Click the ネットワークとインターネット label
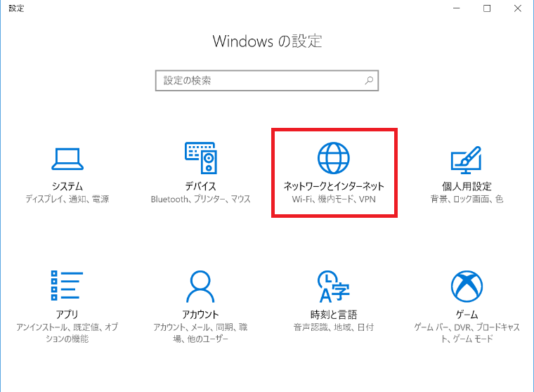This screenshot has width=534, height=392. [x=334, y=186]
